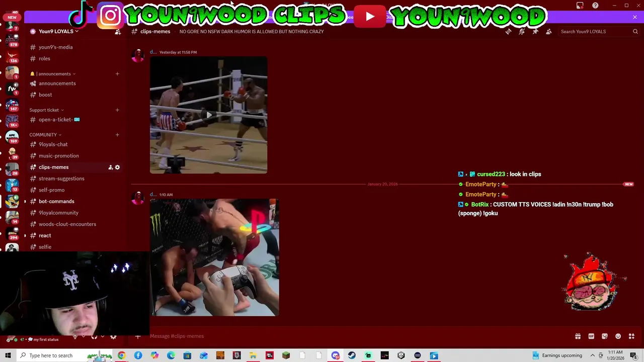This screenshot has width=644, height=362.
Task: Click the invite people icon beside server name
Action: (x=118, y=32)
